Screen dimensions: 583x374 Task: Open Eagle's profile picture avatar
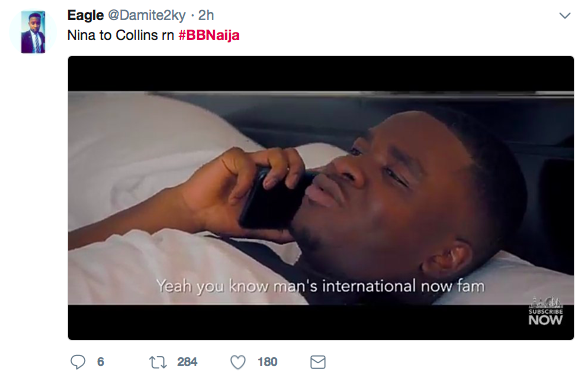tap(33, 32)
